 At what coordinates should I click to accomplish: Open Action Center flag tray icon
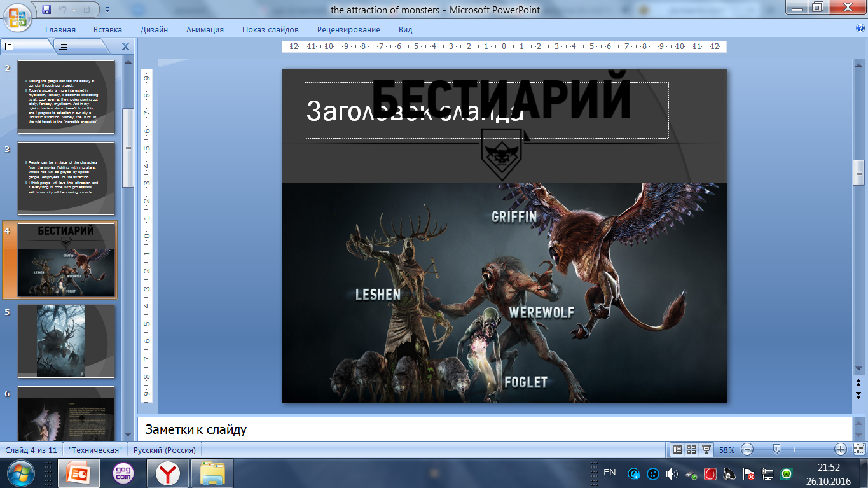pos(749,474)
